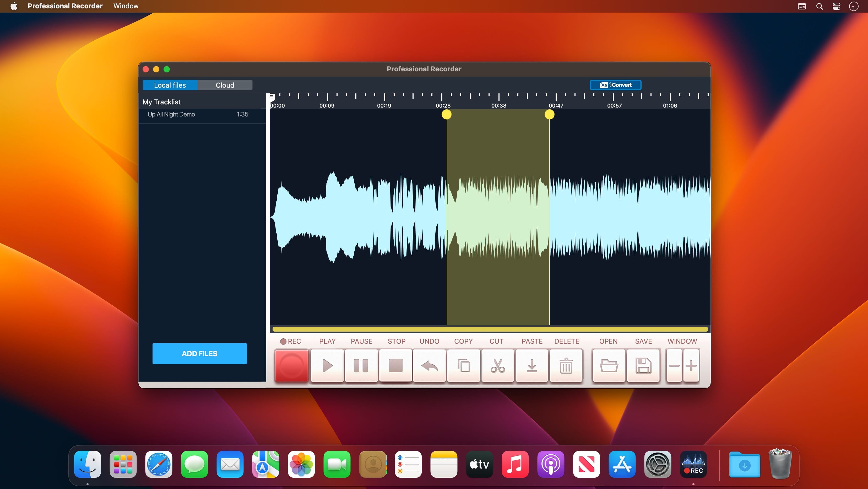Start playback with the Play icon

tap(327, 366)
